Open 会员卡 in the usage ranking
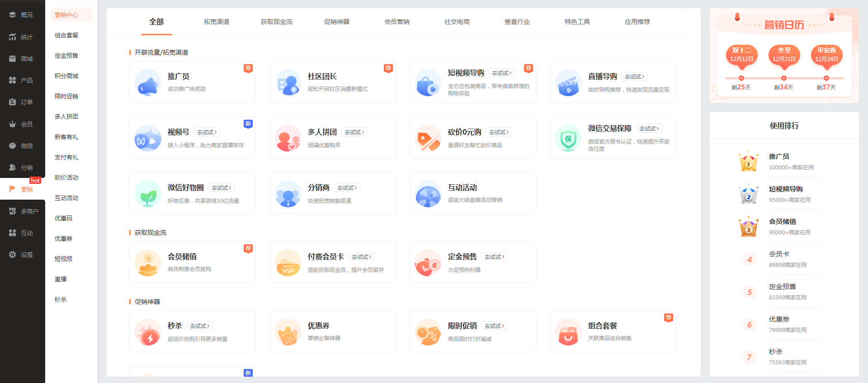The width and height of the screenshot is (868, 383). (779, 254)
